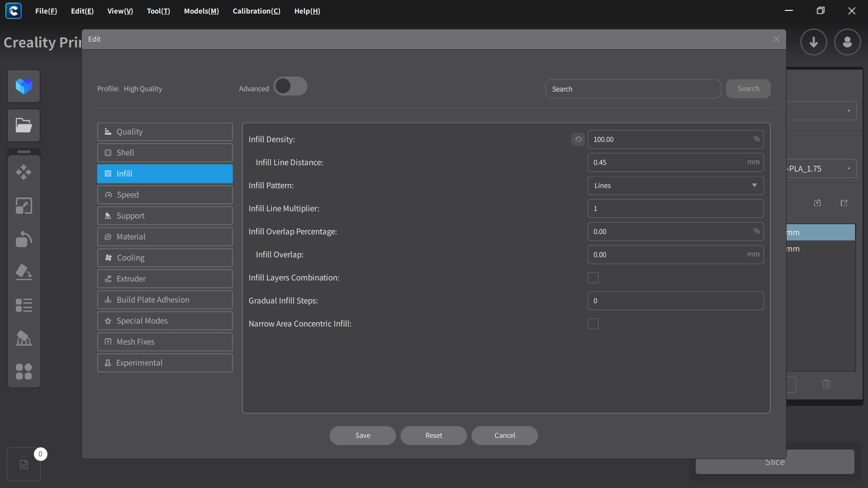Viewport: 868px width, 488px height.
Task: Open the File menu
Action: (46, 11)
